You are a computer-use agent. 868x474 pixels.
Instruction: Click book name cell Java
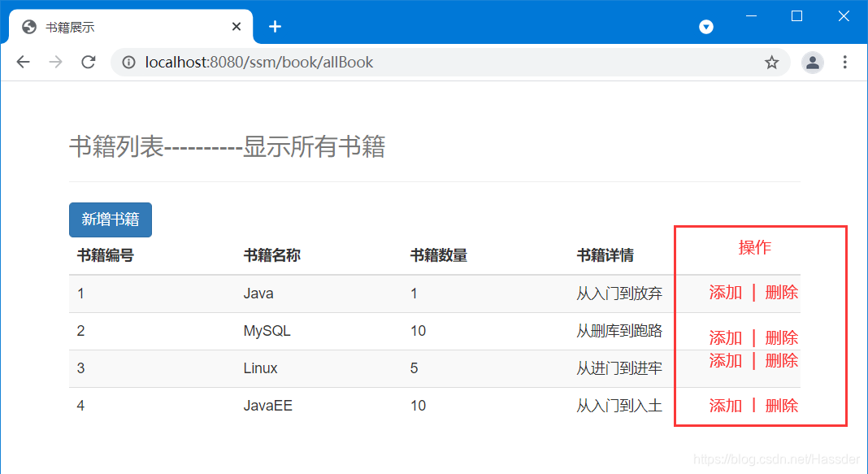[258, 294]
